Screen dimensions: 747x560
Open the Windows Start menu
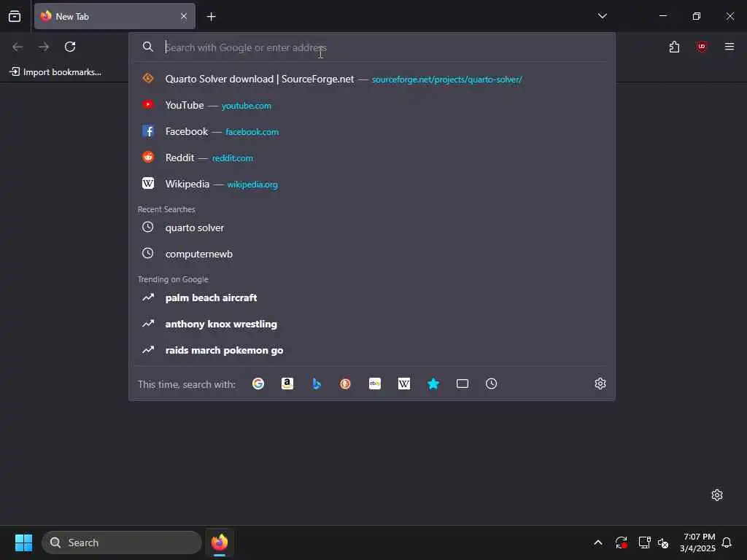(23, 542)
